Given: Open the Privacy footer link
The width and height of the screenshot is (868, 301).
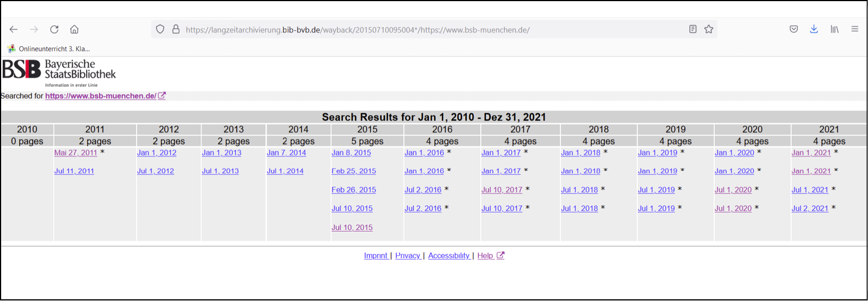Looking at the screenshot, I should point(408,255).
